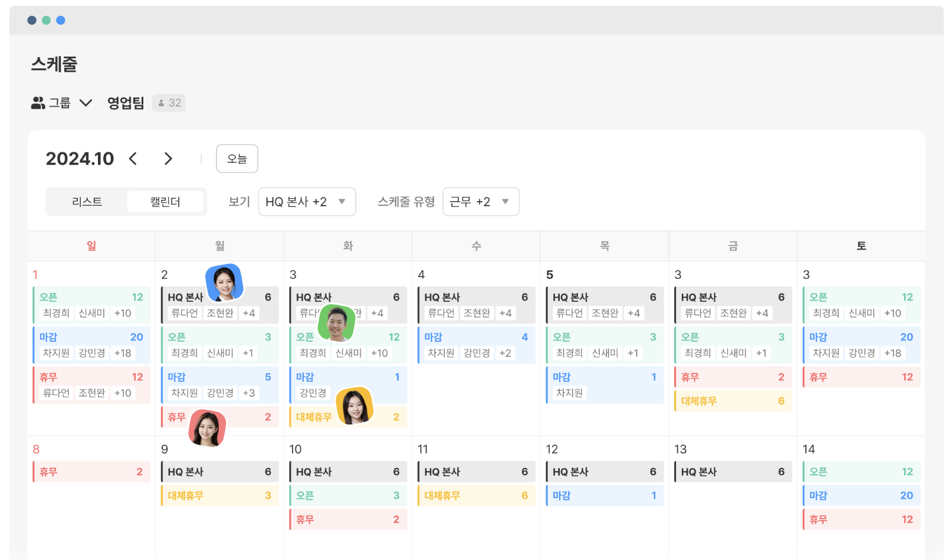This screenshot has width=952, height=560.
Task: Click 류다언 tag on Sunday 1 휴무
Action: [x=57, y=393]
